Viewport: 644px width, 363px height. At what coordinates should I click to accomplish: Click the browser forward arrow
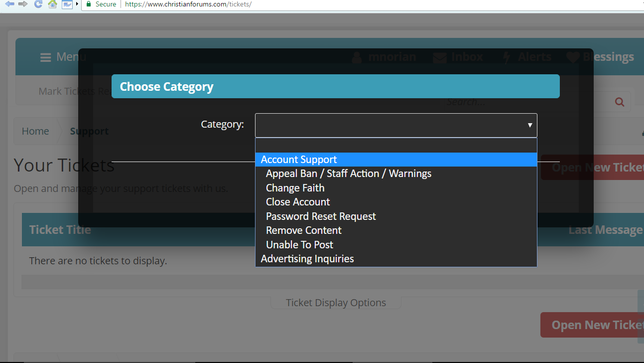tap(22, 4)
